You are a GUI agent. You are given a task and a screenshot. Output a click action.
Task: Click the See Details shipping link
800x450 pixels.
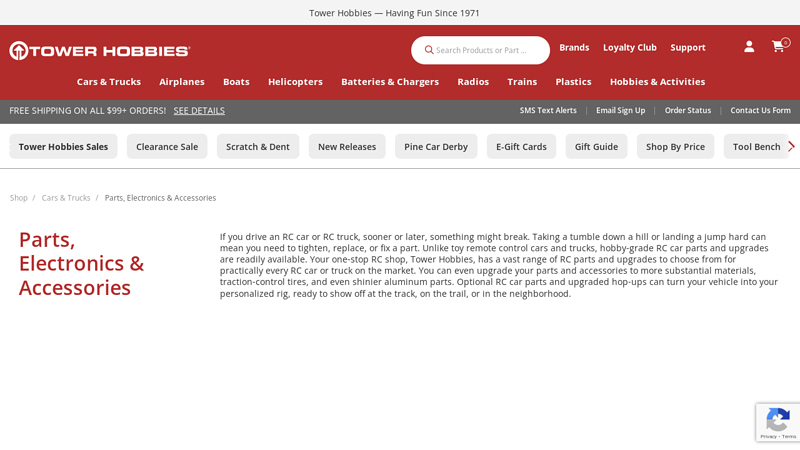pos(199,111)
